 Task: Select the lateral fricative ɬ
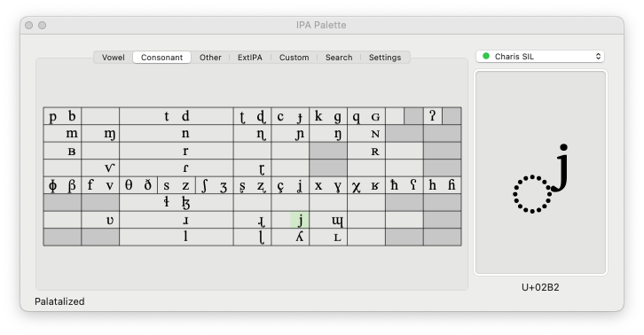[x=167, y=203]
